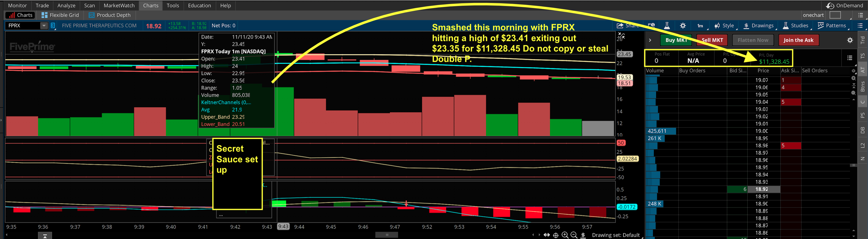Open the Active Trader settings gear

(x=850, y=40)
